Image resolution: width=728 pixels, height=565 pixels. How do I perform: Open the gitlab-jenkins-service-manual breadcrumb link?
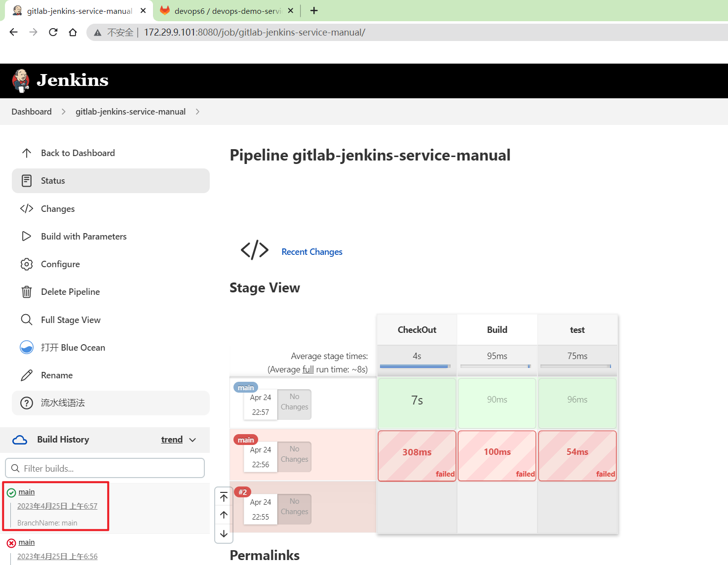tap(130, 112)
